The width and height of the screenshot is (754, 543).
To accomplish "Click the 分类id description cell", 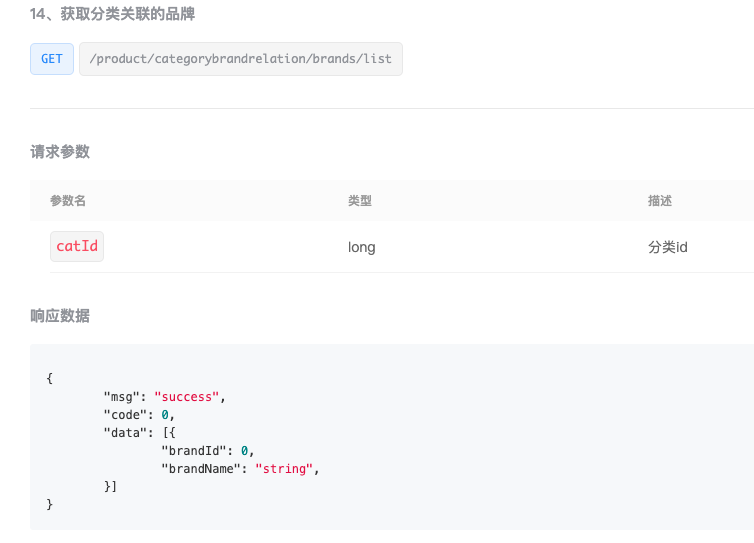I will pyautogui.click(x=667, y=247).
